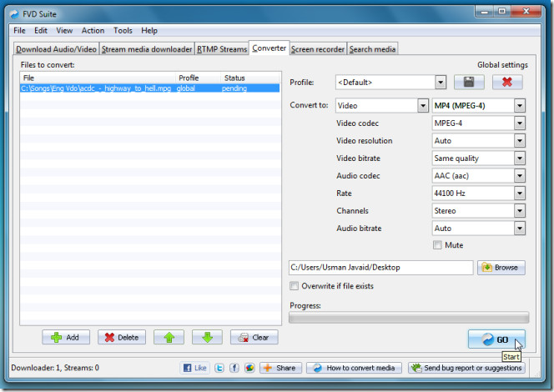Click the Profile column header
The image size is (554, 392).
pos(199,78)
